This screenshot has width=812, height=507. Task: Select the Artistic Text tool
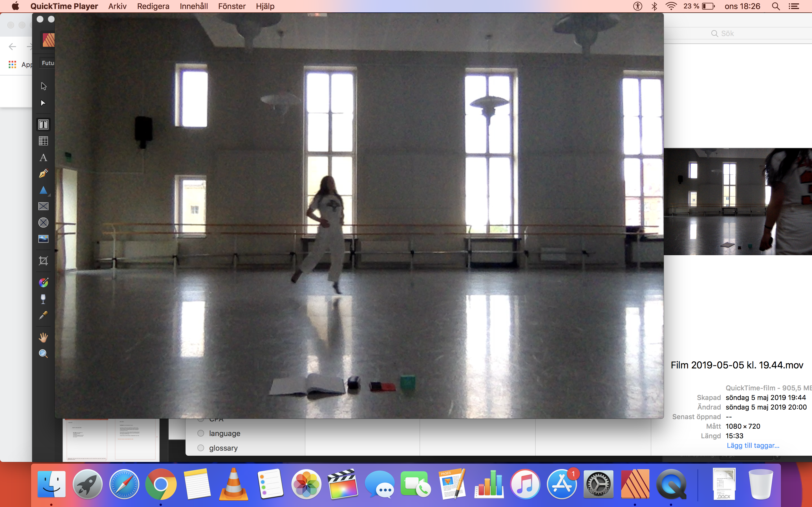tap(43, 158)
